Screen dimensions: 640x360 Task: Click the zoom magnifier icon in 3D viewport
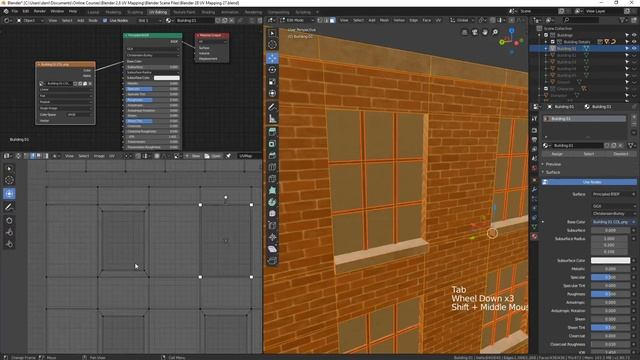click(495, 32)
